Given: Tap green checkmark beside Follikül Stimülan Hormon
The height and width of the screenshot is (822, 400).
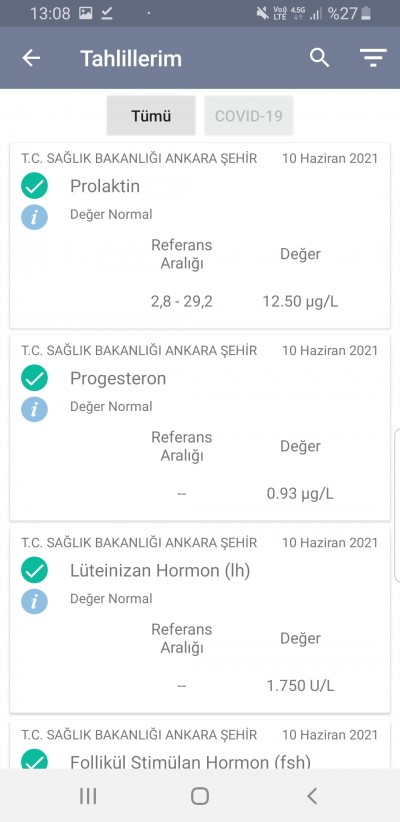Looking at the screenshot, I should point(35,760).
